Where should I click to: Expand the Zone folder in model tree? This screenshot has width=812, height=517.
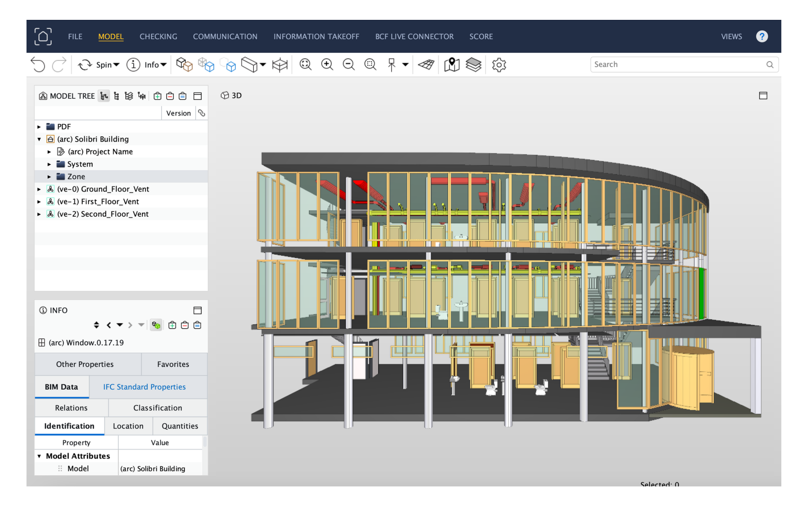tap(49, 177)
